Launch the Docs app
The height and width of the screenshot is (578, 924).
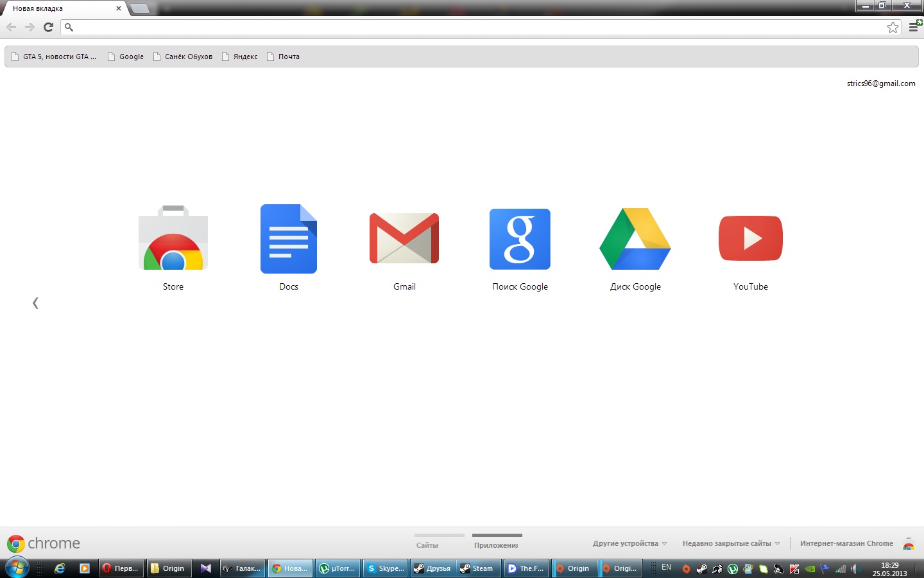289,247
